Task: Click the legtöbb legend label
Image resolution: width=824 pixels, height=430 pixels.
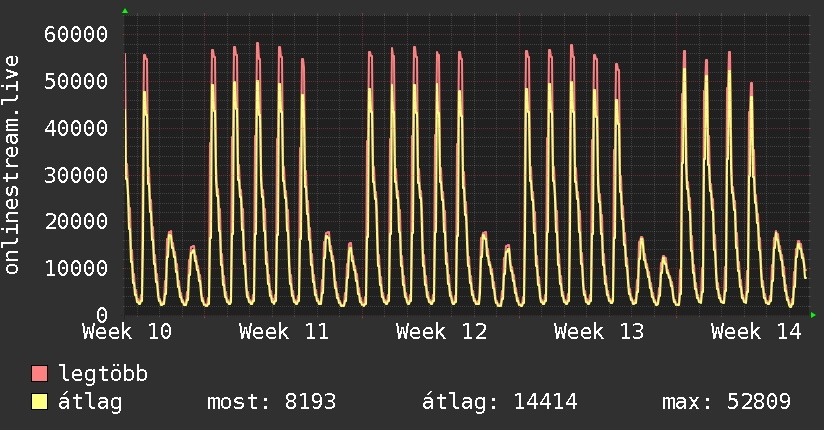Action: click(103, 373)
